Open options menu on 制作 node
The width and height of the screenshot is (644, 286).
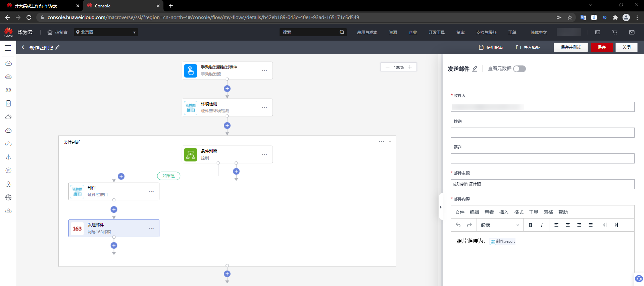pyautogui.click(x=151, y=191)
